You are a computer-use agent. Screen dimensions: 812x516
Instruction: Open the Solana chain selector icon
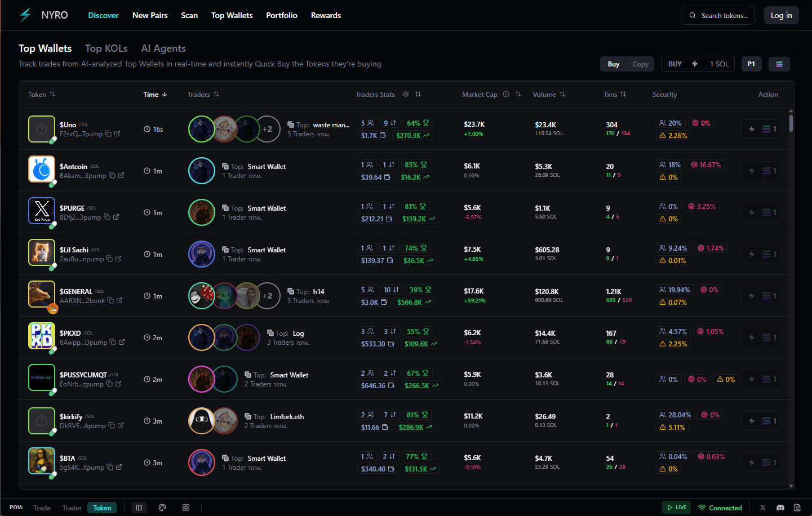[x=779, y=64]
